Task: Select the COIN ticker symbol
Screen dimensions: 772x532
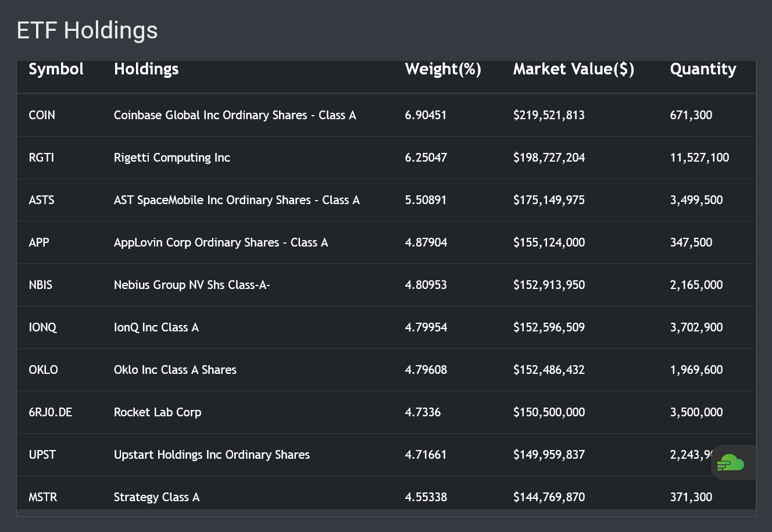Action: (42, 115)
